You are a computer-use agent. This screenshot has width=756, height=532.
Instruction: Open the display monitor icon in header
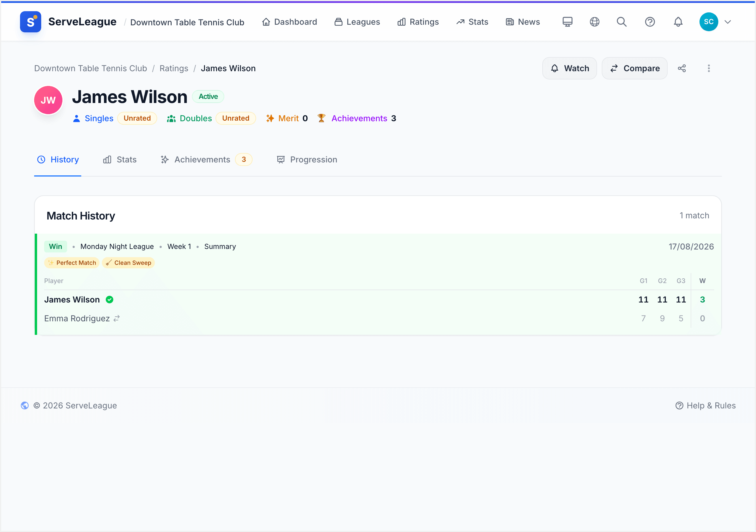(567, 22)
